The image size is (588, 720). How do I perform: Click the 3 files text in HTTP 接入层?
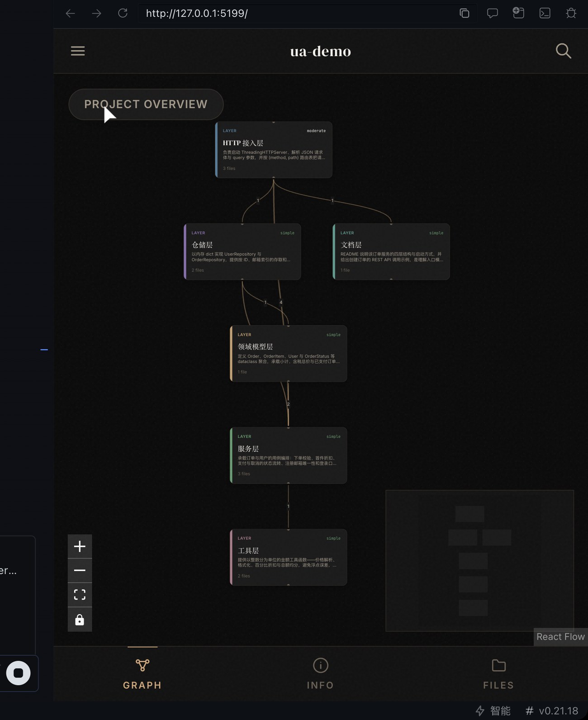(229, 168)
